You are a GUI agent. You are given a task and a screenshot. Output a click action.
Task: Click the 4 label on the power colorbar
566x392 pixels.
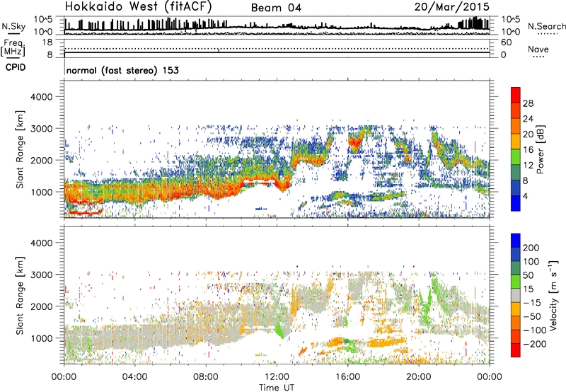[x=525, y=196]
